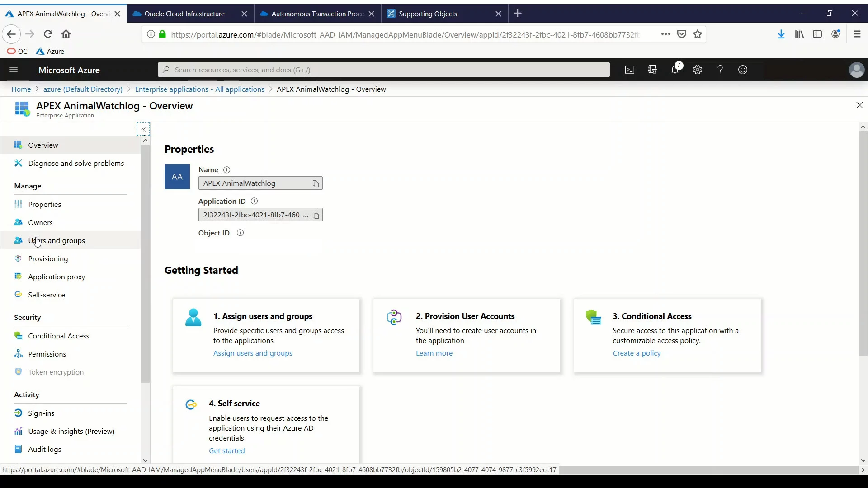
Task: Open Permissions under Security
Action: (x=71, y=354)
